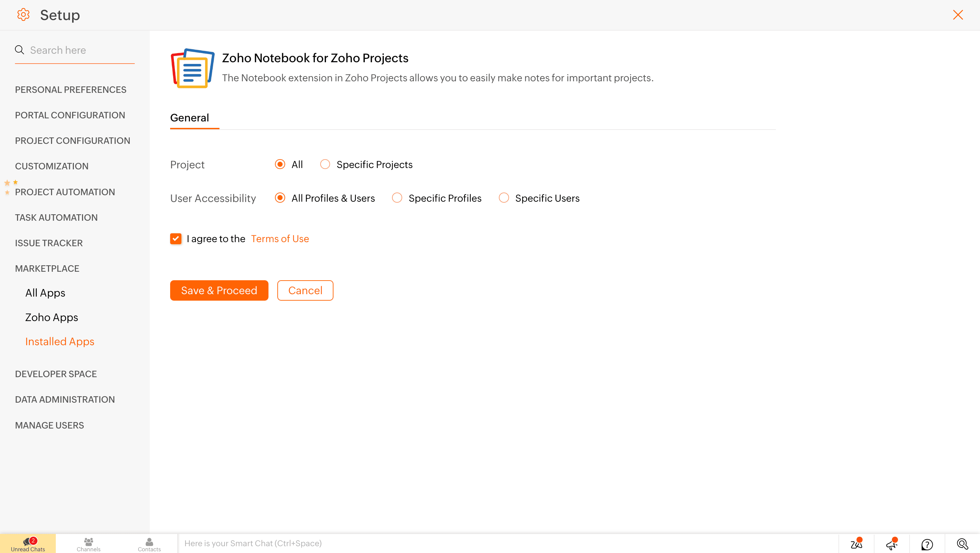980x553 pixels.
Task: Open the help question mark icon
Action: tap(927, 544)
